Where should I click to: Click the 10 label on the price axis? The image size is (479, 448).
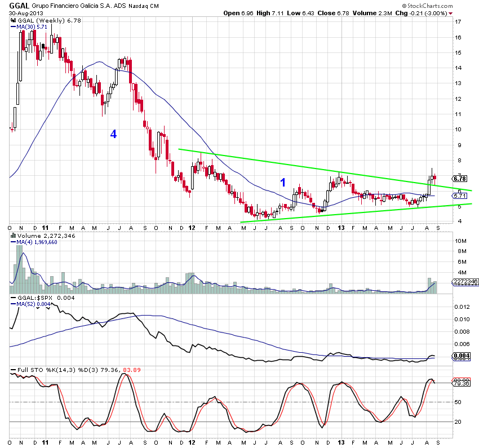pos(458,129)
